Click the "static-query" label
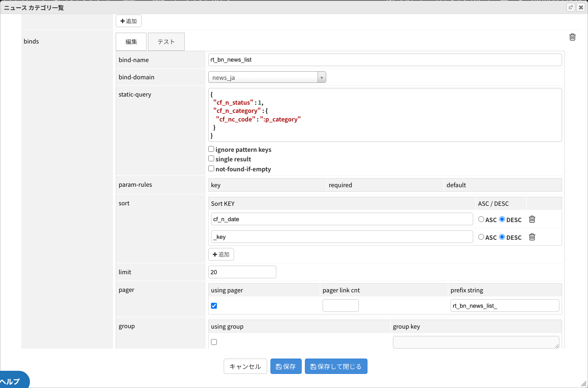 tap(135, 94)
